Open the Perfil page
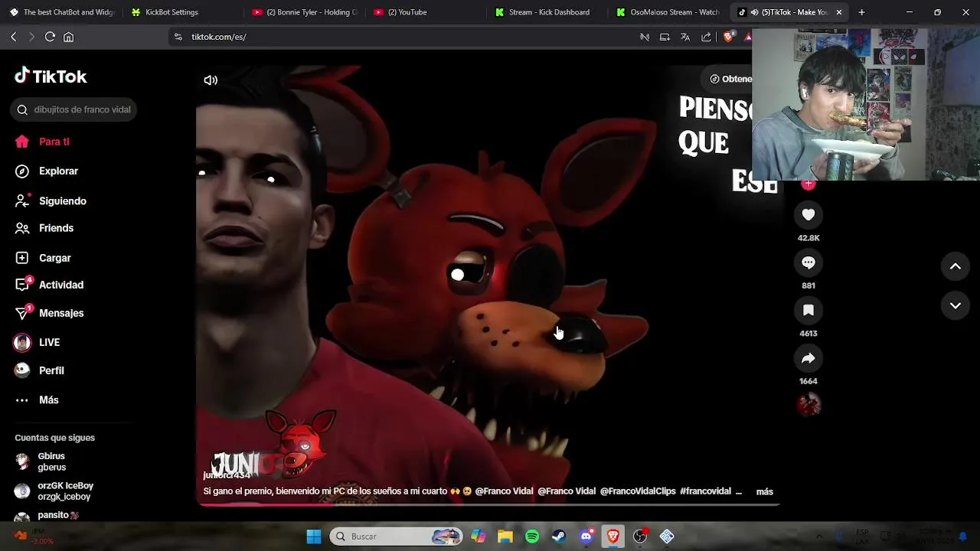980x551 pixels. (x=40, y=370)
